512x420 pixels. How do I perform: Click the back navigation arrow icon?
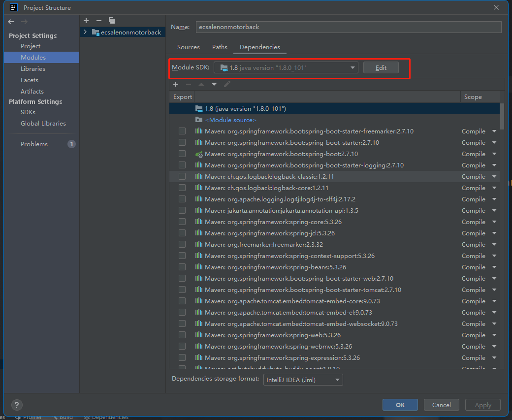pyautogui.click(x=11, y=21)
